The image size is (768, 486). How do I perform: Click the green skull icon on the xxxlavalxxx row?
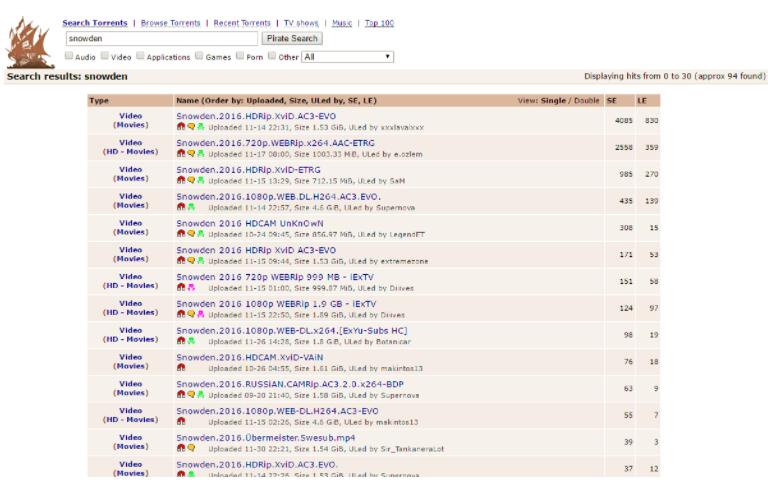(200, 127)
